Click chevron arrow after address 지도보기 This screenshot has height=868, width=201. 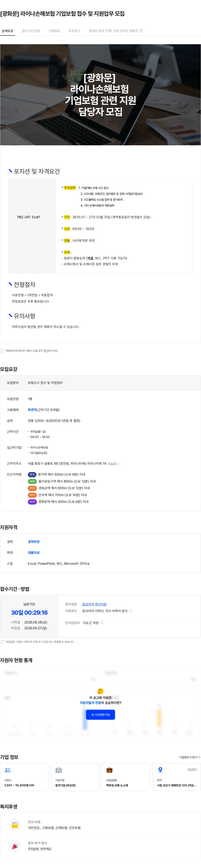point(120,464)
